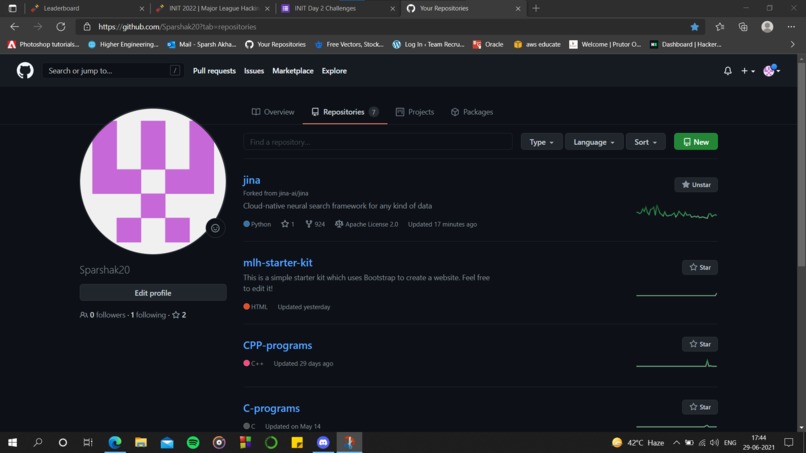The width and height of the screenshot is (806, 453).
Task: Show more bookmarks chevron
Action: click(x=792, y=45)
